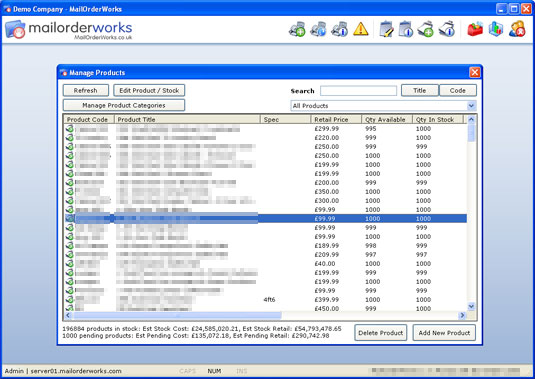This screenshot has width=535, height=379.
Task: Click the Search label
Action: (302, 91)
